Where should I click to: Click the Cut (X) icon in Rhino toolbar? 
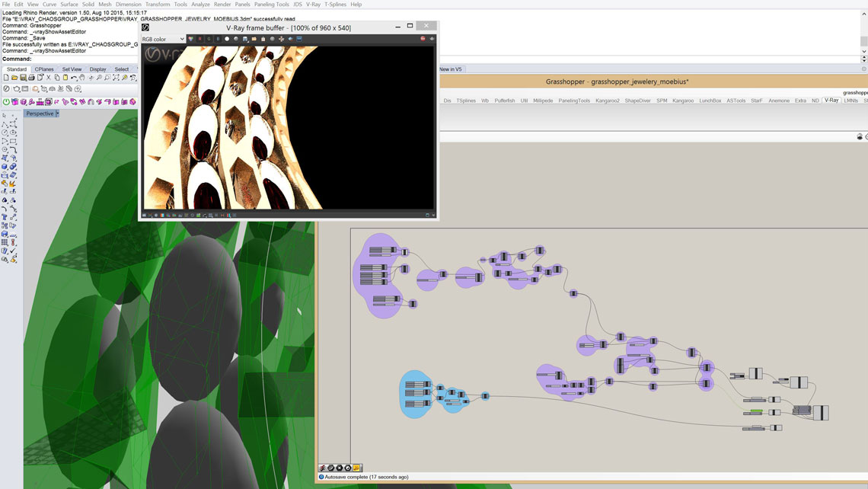click(49, 78)
